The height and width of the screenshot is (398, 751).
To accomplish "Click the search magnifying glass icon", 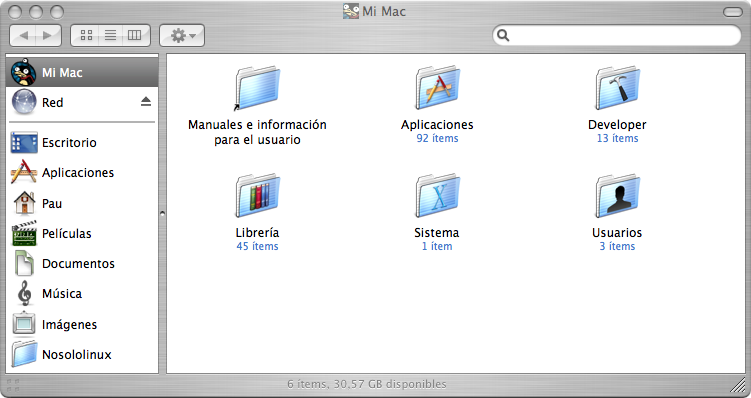I will pos(503,35).
